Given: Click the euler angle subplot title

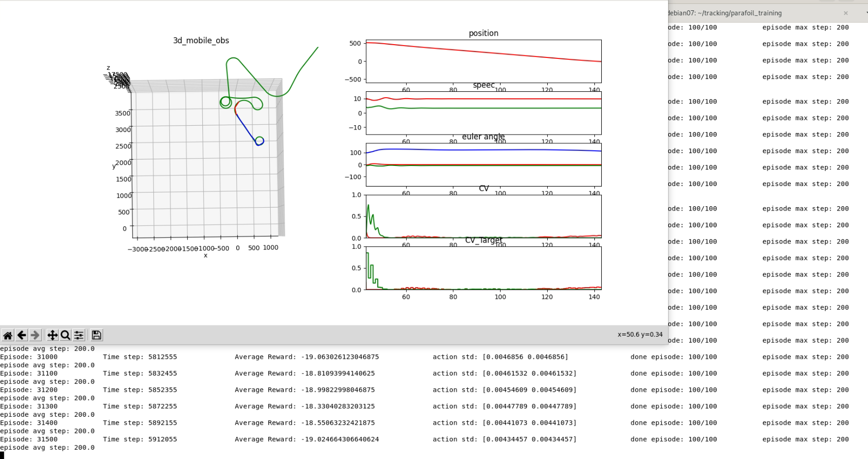Looking at the screenshot, I should pyautogui.click(x=483, y=136).
